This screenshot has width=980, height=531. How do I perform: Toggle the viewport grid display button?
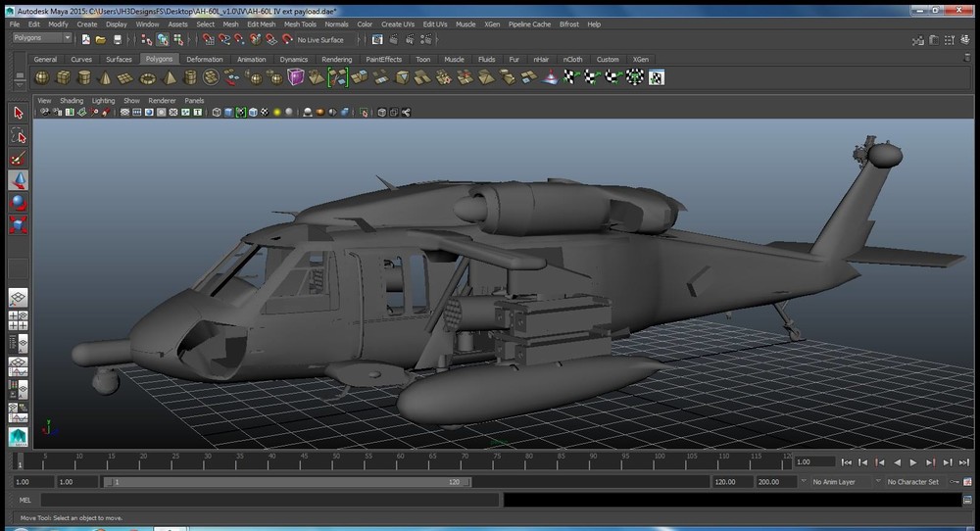coord(124,113)
